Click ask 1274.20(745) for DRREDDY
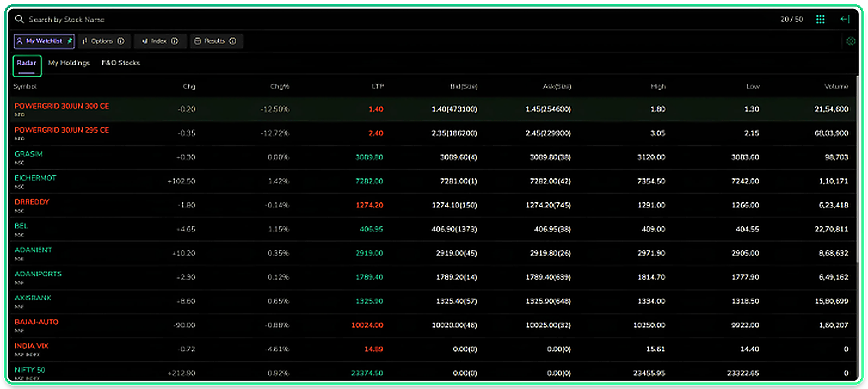Screen dimensions: 868x389 click(x=548, y=205)
